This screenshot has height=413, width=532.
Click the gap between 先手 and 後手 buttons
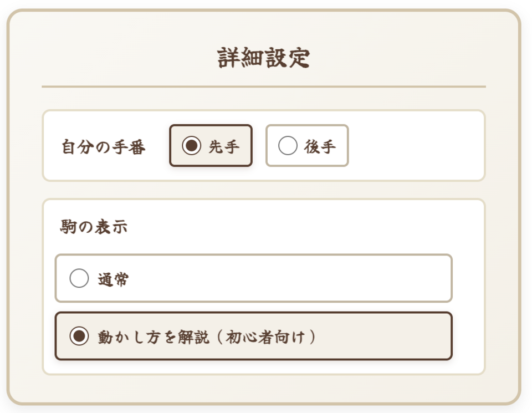[259, 146]
